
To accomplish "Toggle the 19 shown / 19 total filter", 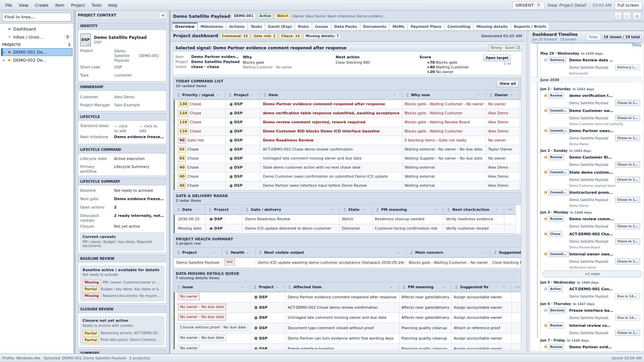I will tap(622, 37).
